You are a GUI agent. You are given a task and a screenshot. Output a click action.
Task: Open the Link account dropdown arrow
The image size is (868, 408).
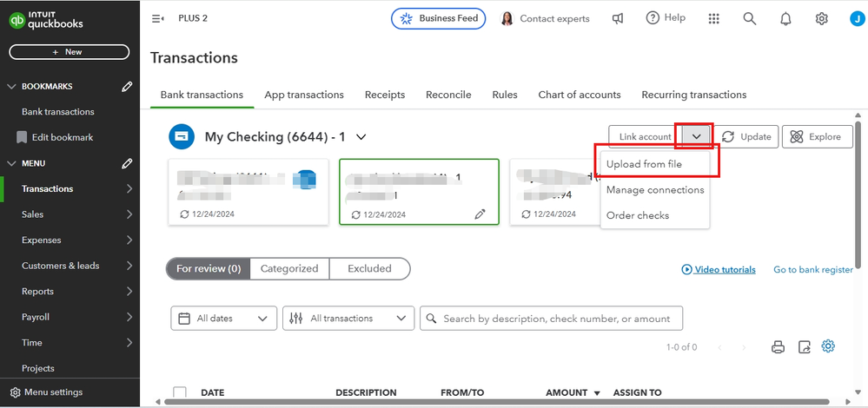coord(697,136)
